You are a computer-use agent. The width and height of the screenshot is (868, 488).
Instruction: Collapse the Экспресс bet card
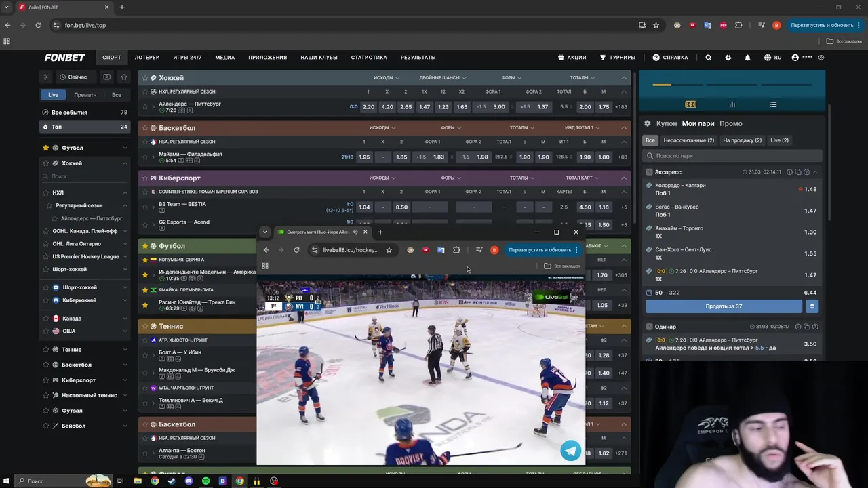click(815, 172)
